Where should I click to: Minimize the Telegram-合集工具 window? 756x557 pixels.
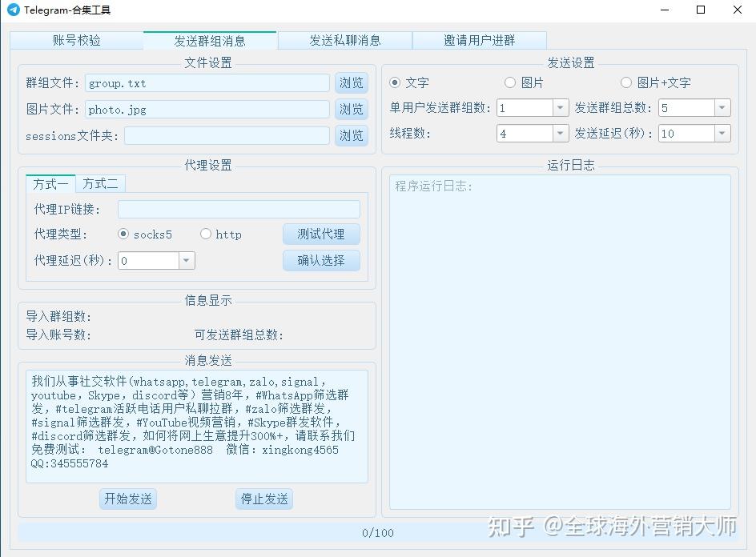coord(665,10)
